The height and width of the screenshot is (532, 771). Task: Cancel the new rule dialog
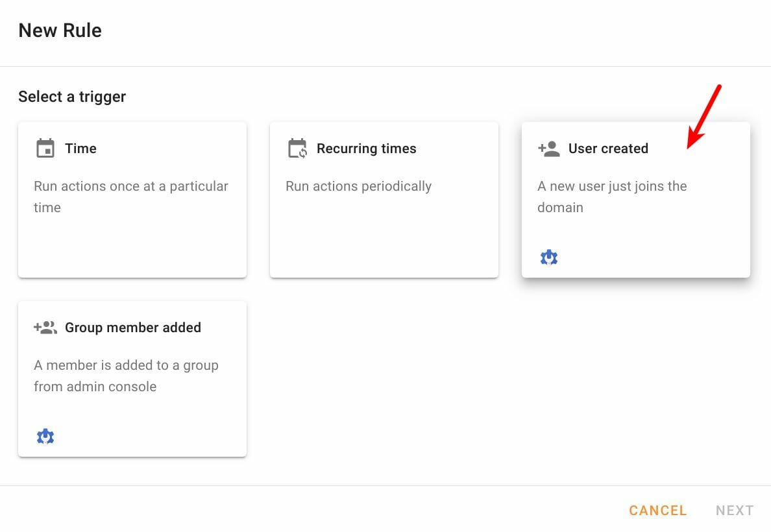pos(658,511)
